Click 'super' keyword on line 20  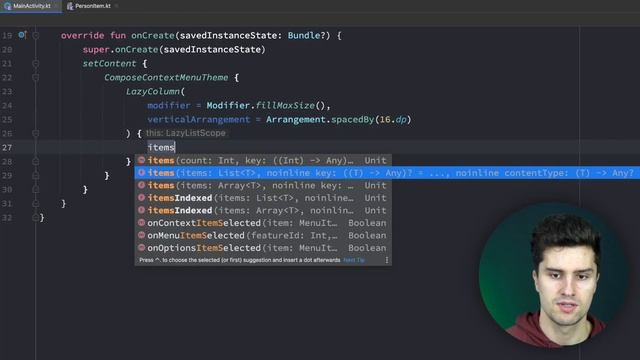[96, 49]
